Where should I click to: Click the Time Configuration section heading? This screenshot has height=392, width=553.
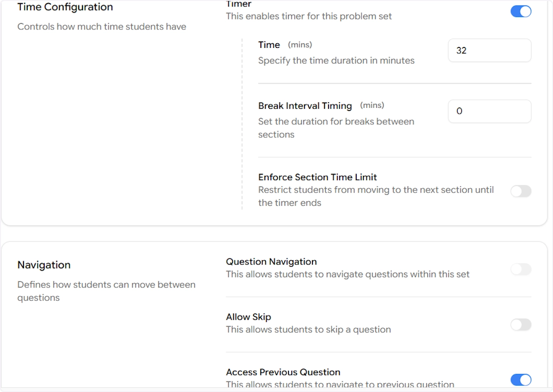point(65,7)
